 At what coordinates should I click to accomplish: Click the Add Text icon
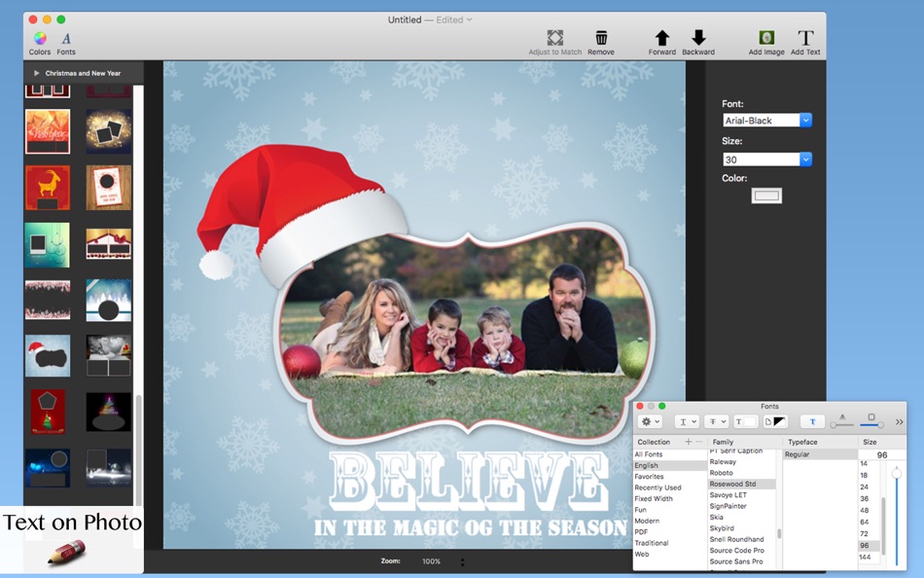point(805,38)
